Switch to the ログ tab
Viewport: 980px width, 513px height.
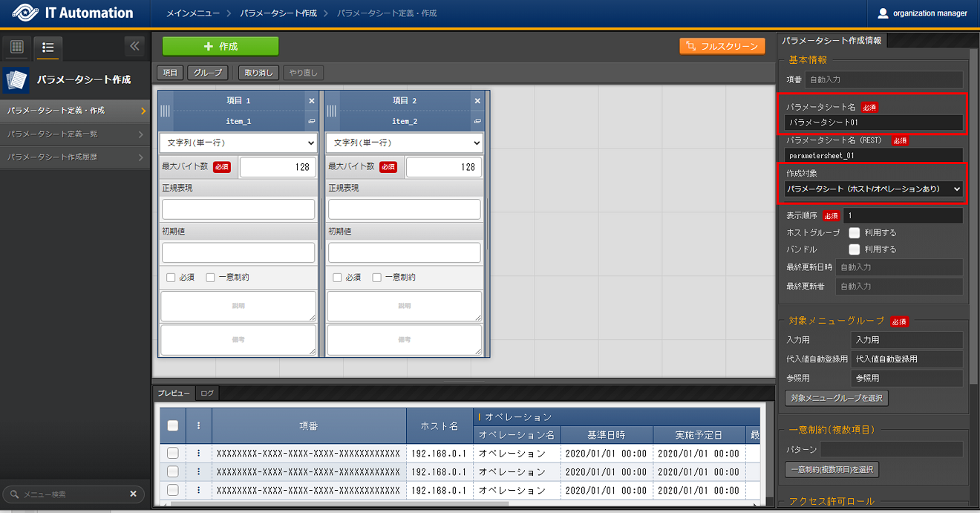207,393
